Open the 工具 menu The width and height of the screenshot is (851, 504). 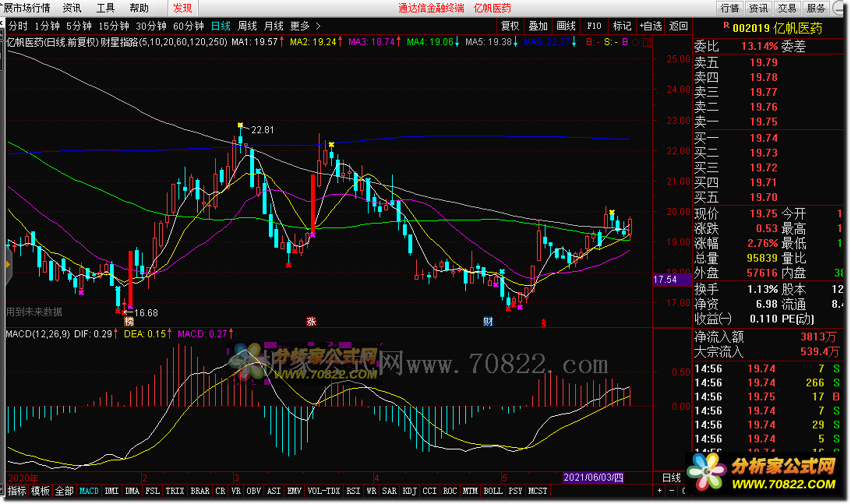click(105, 8)
